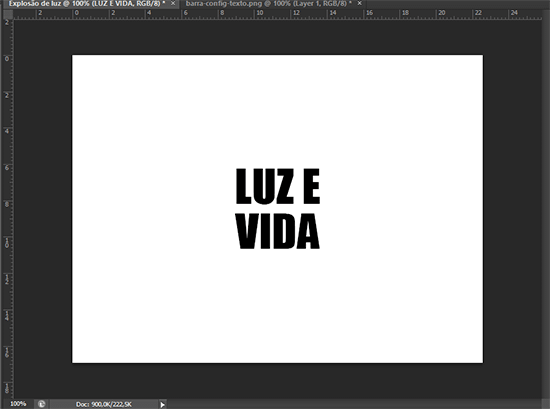The height and width of the screenshot is (409, 550).
Task: Click the 'LUZ E' text on canvas
Action: click(x=278, y=186)
